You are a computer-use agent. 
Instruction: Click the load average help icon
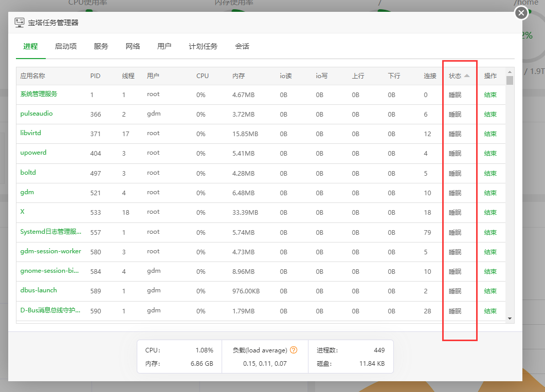pos(294,350)
